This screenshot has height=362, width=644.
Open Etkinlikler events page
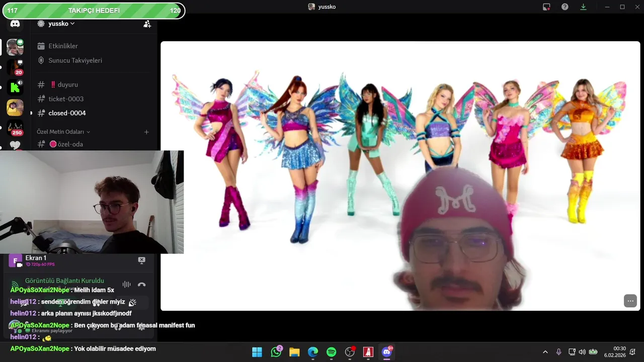pos(63,46)
